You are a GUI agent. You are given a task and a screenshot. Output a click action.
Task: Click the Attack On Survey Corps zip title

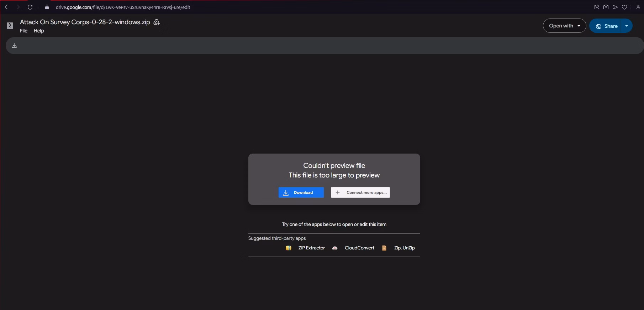point(85,22)
